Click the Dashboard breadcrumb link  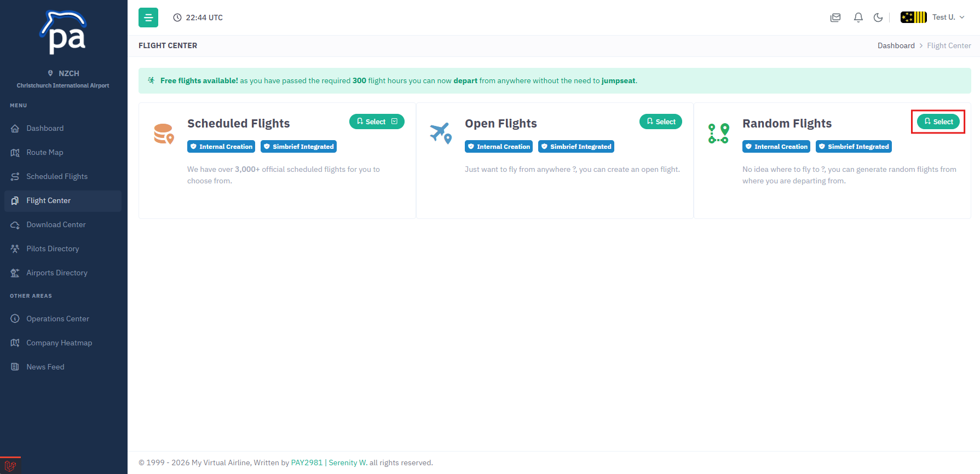pos(896,46)
